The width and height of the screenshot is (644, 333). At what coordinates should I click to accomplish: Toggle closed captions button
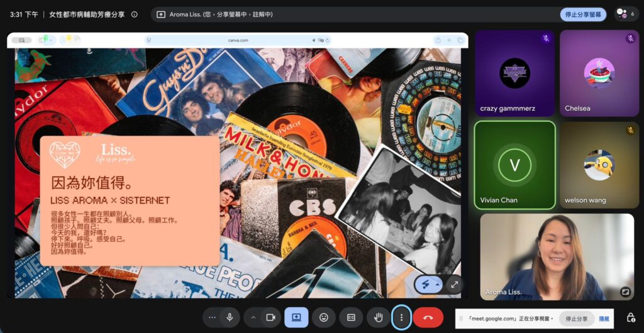tap(351, 317)
